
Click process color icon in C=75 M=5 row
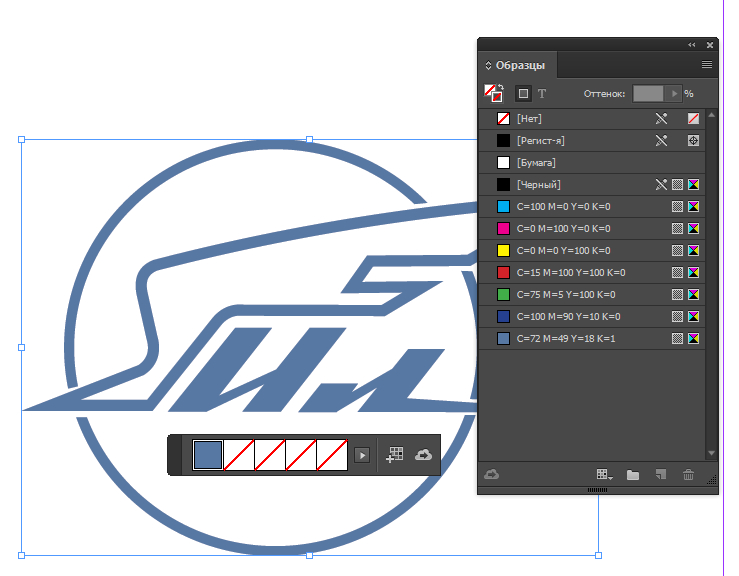[x=677, y=295]
